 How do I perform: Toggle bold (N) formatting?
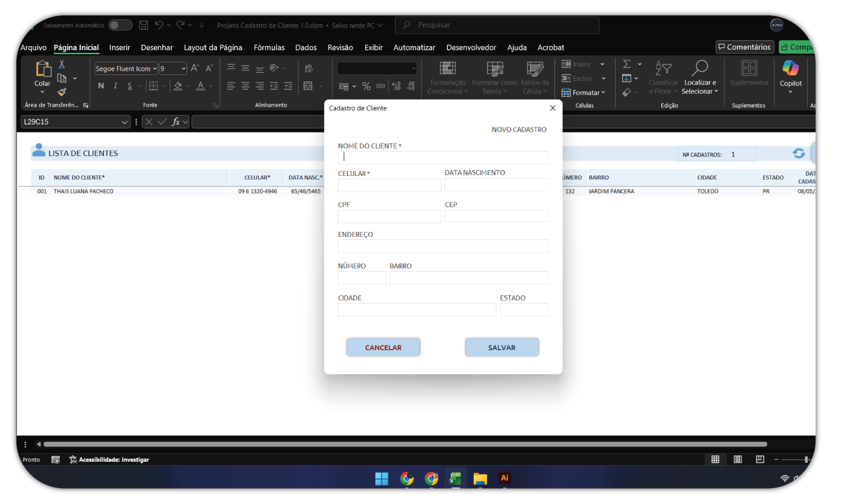101,86
